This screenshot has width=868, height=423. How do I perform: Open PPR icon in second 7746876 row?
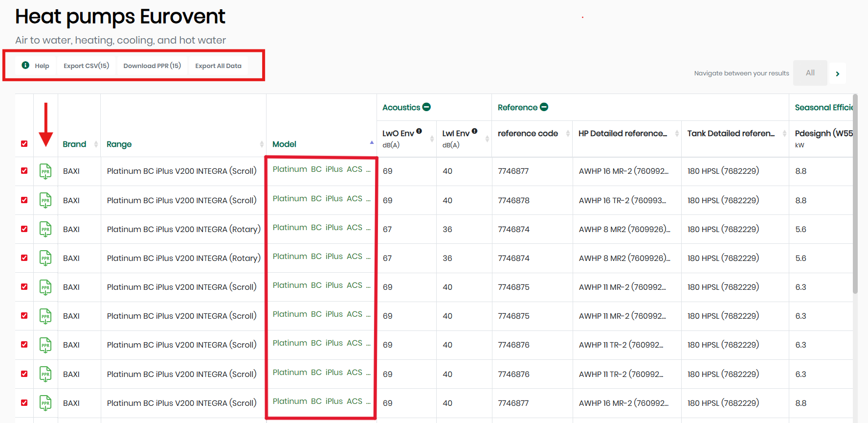tap(45, 374)
